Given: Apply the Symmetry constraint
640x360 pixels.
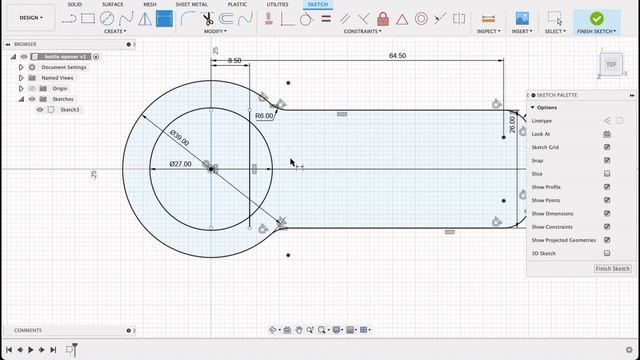Looking at the screenshot, I should [459, 19].
